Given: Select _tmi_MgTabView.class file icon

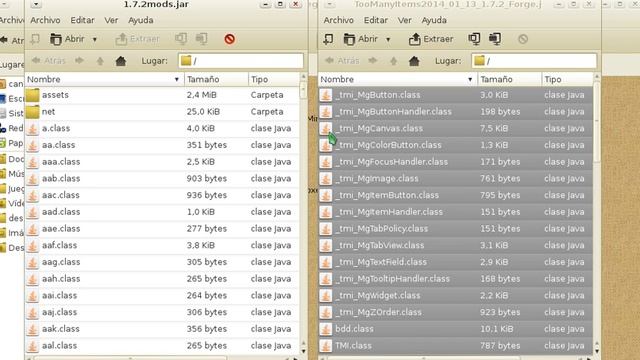Looking at the screenshot, I should tap(326, 246).
